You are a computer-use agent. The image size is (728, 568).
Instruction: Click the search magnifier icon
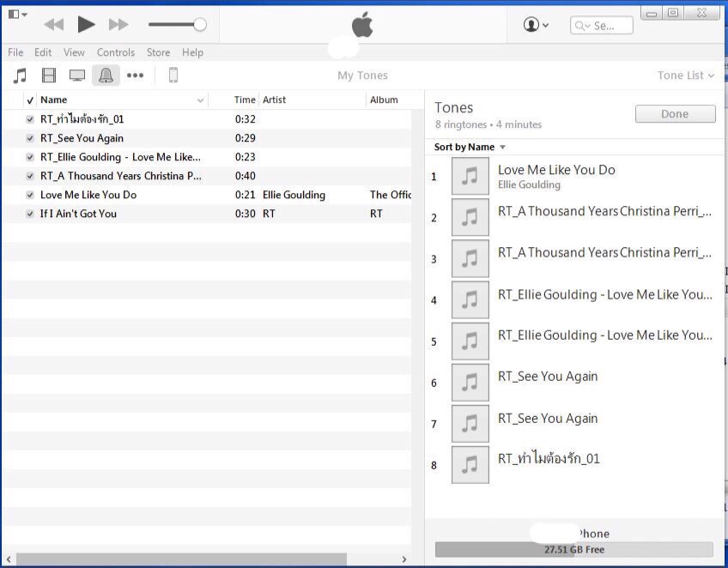[580, 26]
